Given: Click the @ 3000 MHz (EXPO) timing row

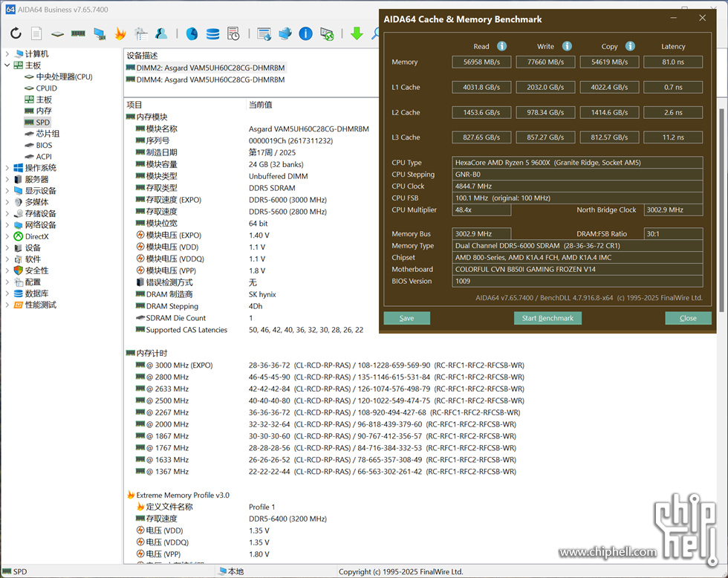Looking at the screenshot, I should point(330,366).
